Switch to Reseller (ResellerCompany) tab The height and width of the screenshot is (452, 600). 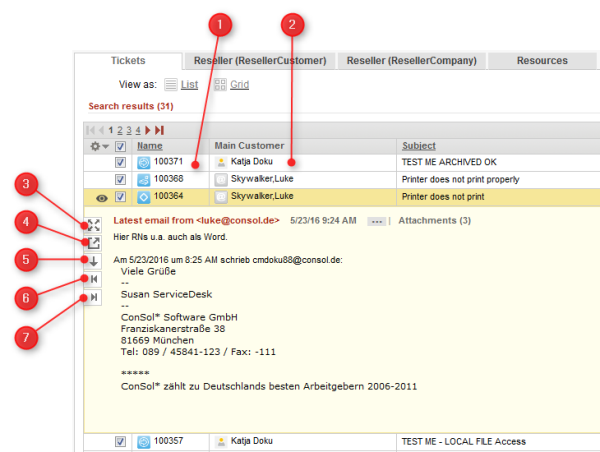(412, 60)
